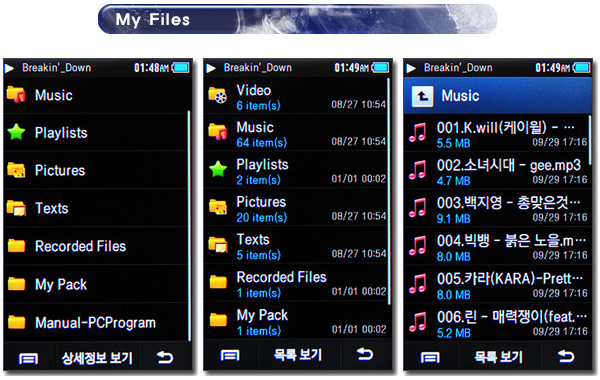Click '20 item(s)' text under Pictures
The width and height of the screenshot is (600, 380).
[x=262, y=217]
